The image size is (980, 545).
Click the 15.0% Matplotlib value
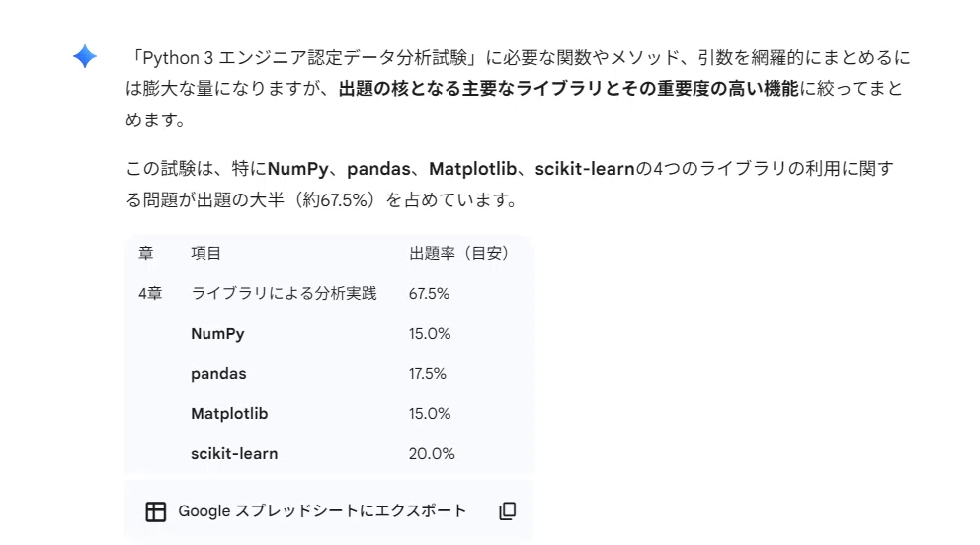click(x=430, y=414)
